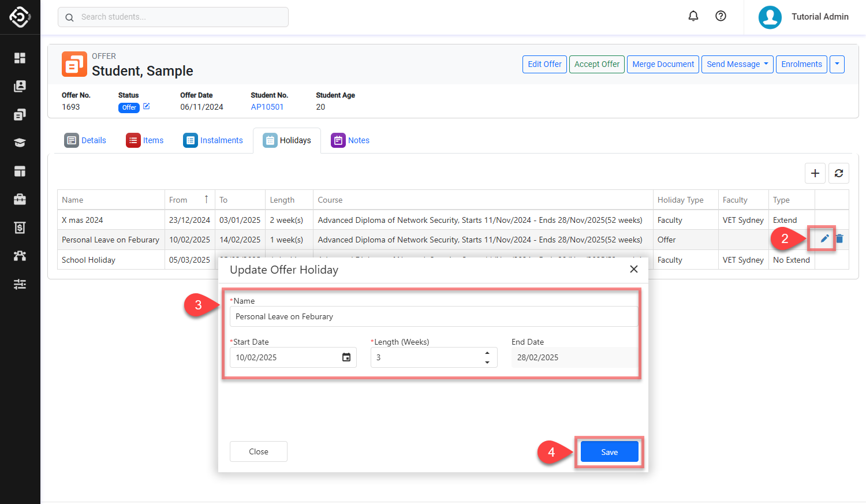Open the dashboard icon in the sidebar
The height and width of the screenshot is (504, 866).
pyautogui.click(x=20, y=58)
